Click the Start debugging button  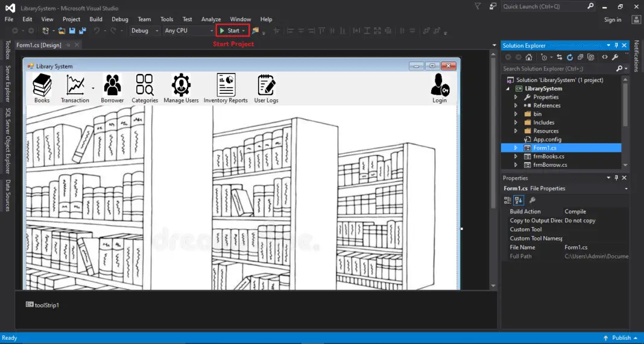tap(229, 31)
